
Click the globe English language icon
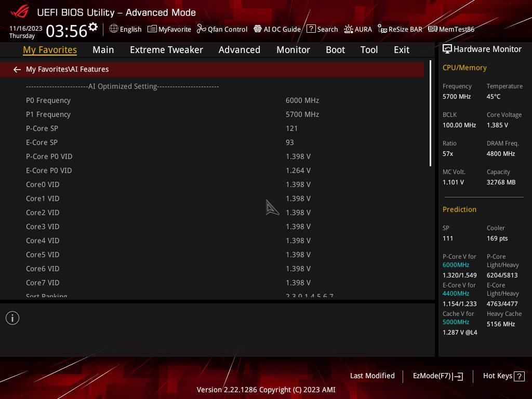click(x=114, y=29)
